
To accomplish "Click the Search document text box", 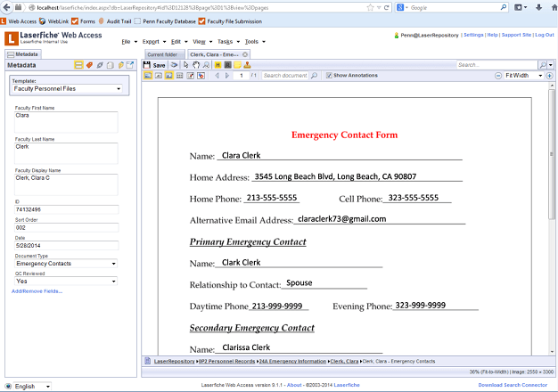I will click(285, 76).
